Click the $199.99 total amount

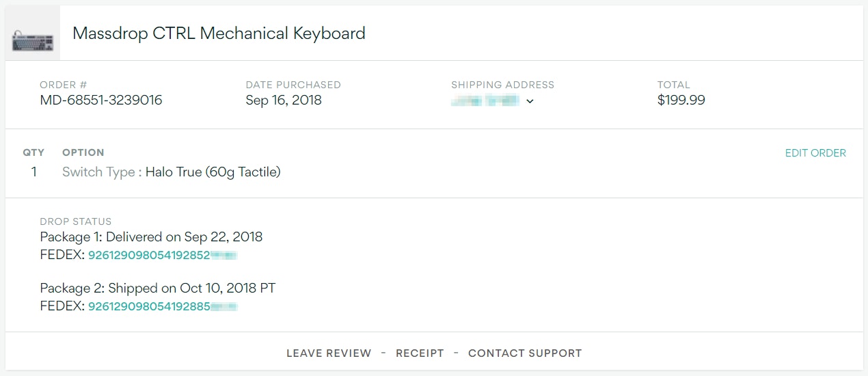click(x=681, y=100)
